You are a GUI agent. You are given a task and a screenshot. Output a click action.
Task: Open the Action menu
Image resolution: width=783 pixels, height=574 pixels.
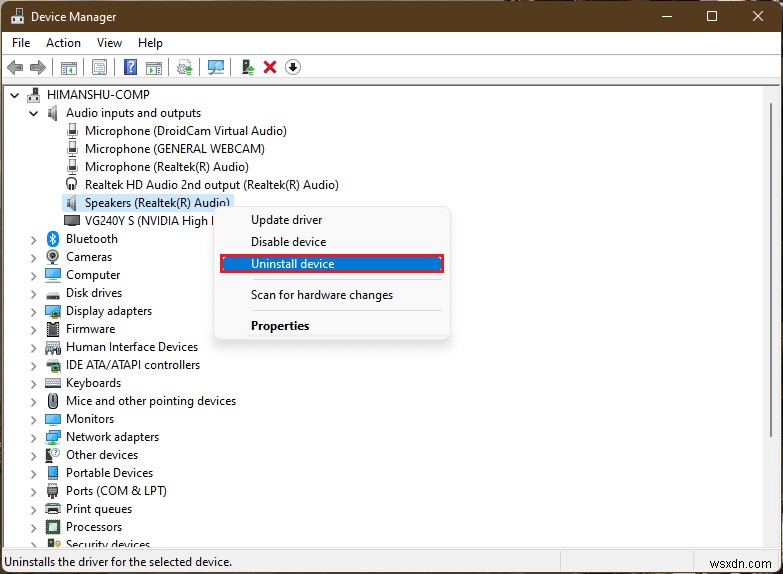click(x=63, y=43)
